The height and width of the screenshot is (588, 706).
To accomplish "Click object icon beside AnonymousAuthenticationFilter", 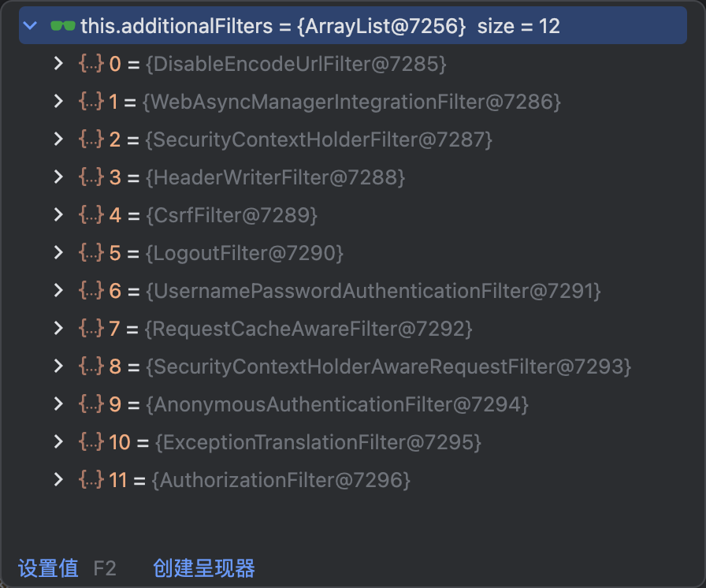I will coord(91,404).
